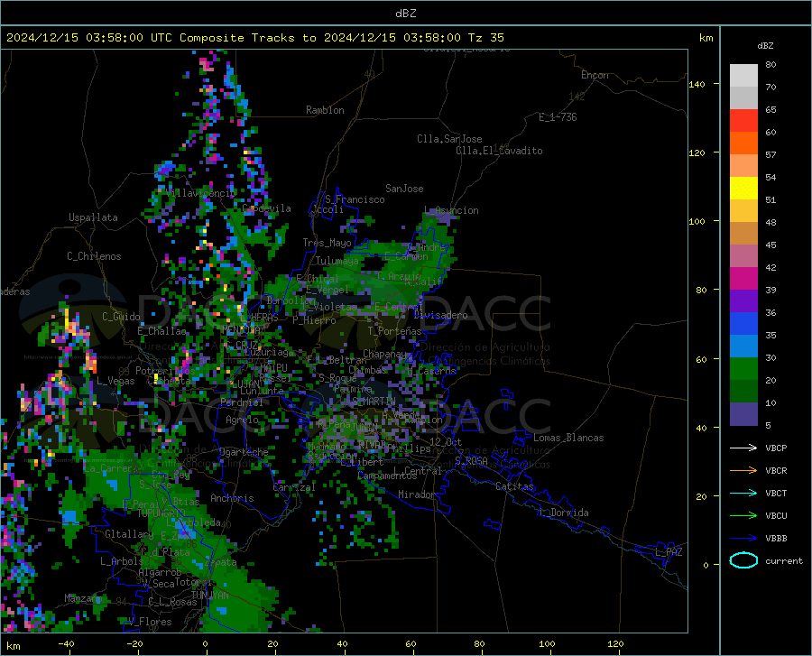Click the 'S_Francisco' map label
Screen dimensions: 812x656
(355, 199)
